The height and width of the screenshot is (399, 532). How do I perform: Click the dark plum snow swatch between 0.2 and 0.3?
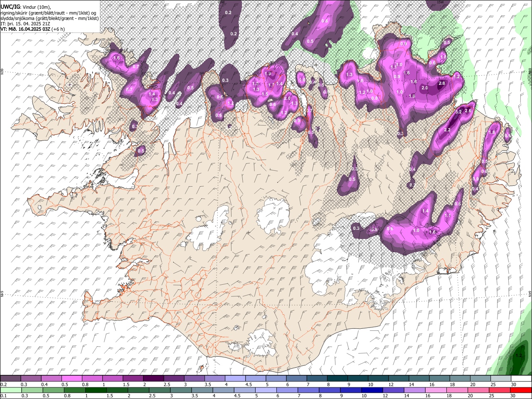pyautogui.click(x=10, y=379)
